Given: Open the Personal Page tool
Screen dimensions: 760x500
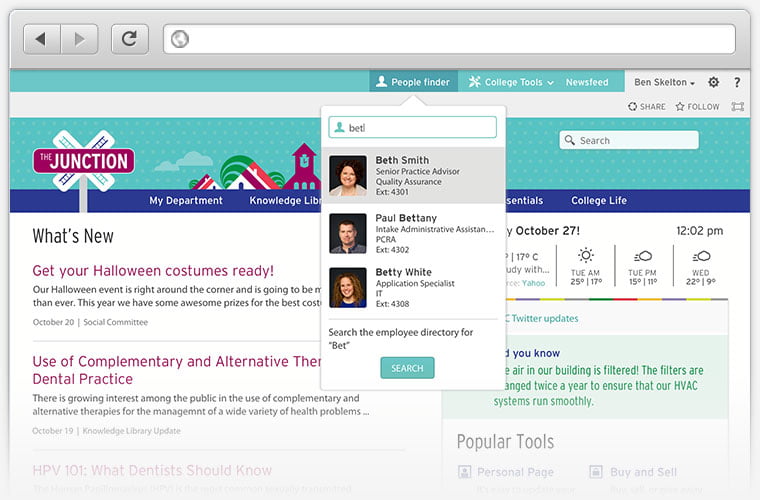Looking at the screenshot, I should (x=515, y=472).
